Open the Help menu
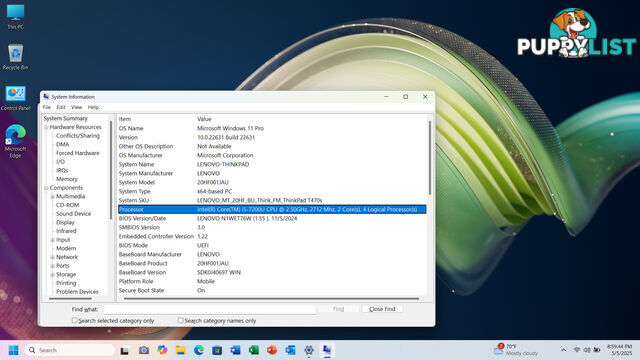 (93, 107)
